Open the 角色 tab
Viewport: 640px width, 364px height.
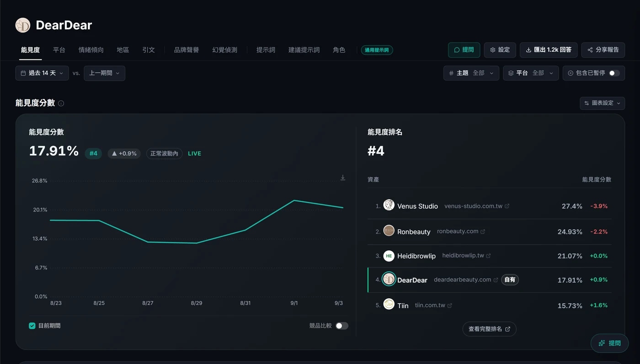pos(339,50)
